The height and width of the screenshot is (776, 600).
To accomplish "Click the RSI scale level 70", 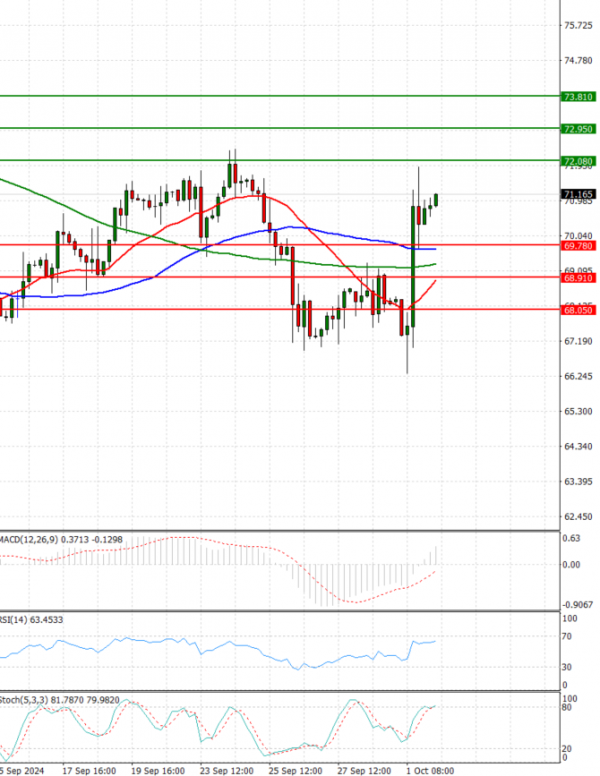I will pyautogui.click(x=568, y=636).
